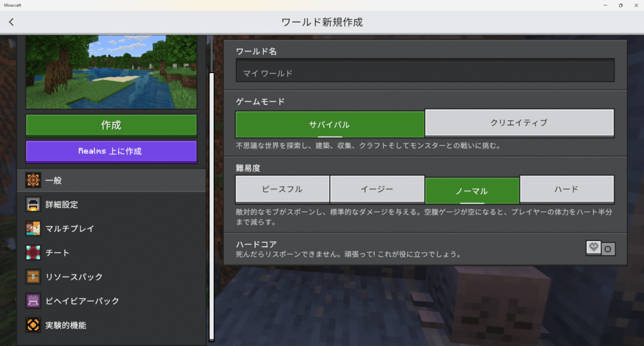
Task: Click Realms 上に作成 button
Action: (x=111, y=152)
